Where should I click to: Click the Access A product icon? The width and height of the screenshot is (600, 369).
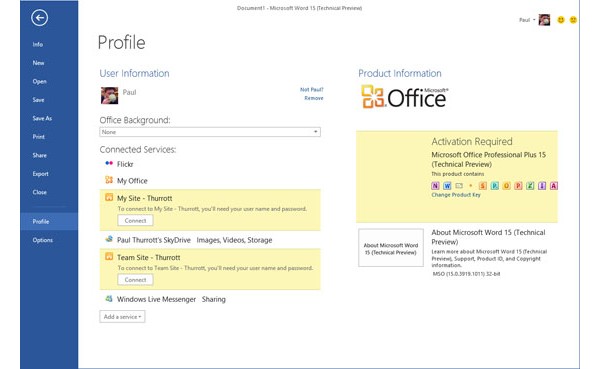click(x=553, y=186)
